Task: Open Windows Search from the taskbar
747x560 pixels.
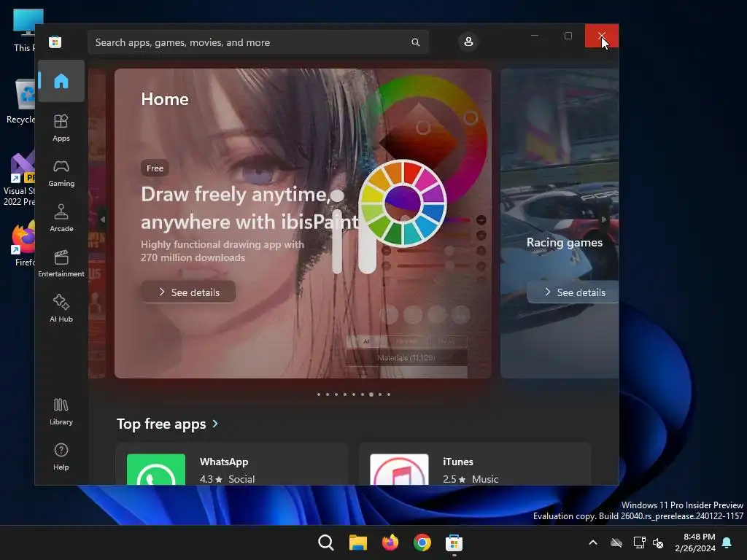Action: (326, 542)
